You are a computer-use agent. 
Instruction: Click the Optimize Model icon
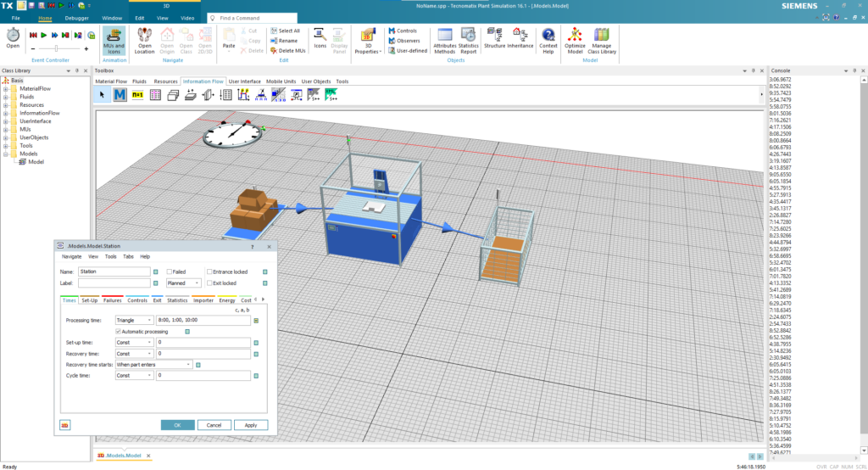575,40
